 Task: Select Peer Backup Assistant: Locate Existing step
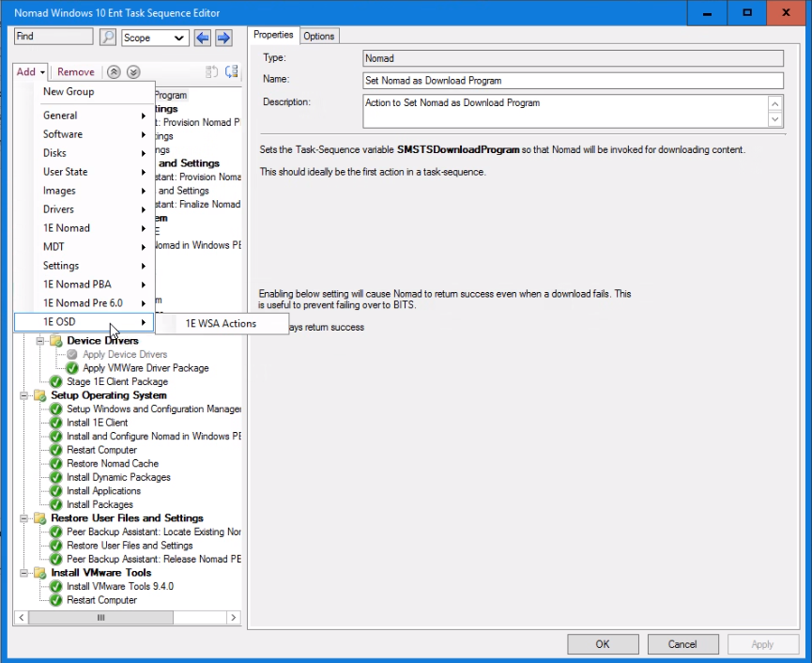pos(154,532)
